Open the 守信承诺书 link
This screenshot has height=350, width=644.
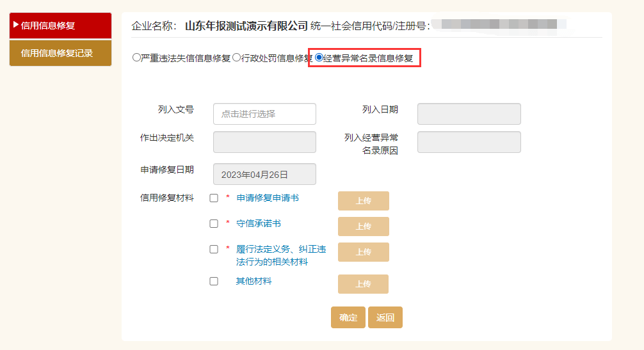tap(259, 224)
